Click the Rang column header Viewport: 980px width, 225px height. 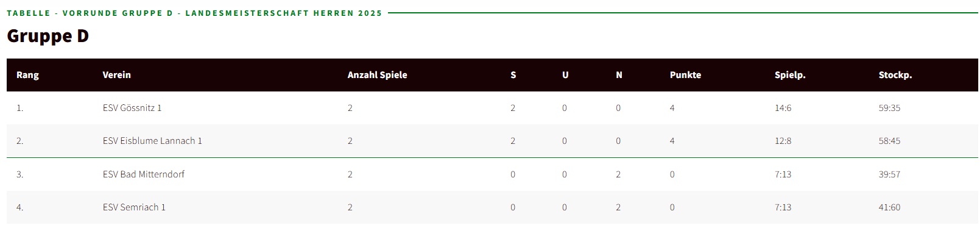27,75
